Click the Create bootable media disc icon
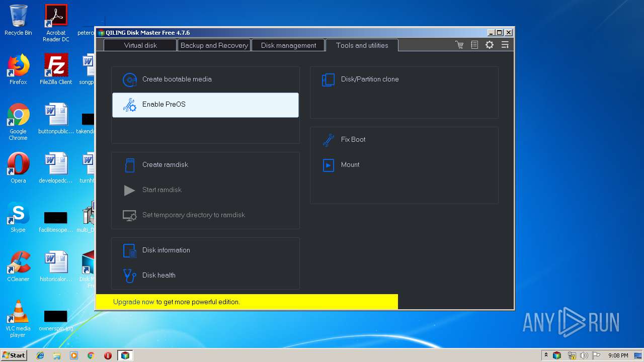This screenshot has height=362, width=644. [130, 79]
